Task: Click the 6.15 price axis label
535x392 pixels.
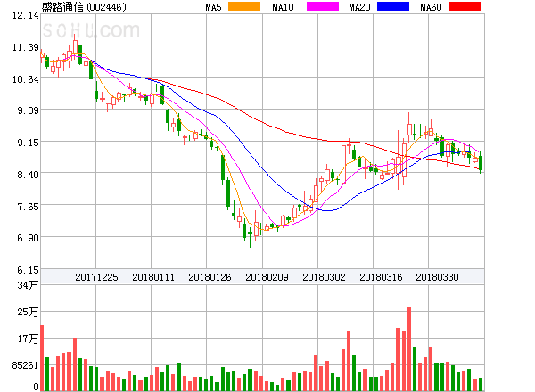Action: coord(28,270)
